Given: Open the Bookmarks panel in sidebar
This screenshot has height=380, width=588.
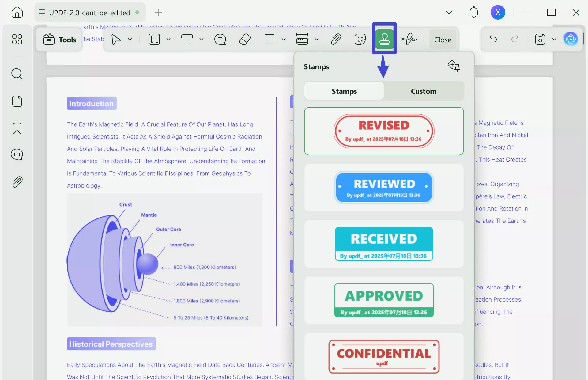Looking at the screenshot, I should click(17, 128).
